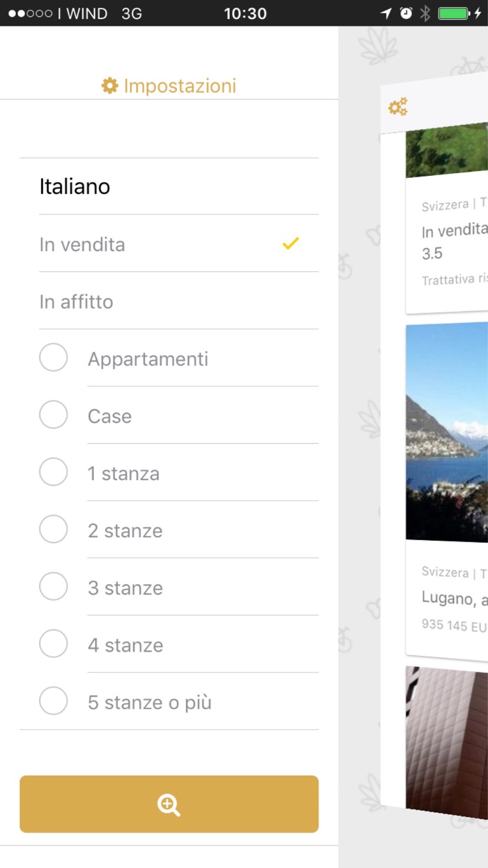Tap the magnifier search icon
This screenshot has width=488, height=868.
point(169,805)
